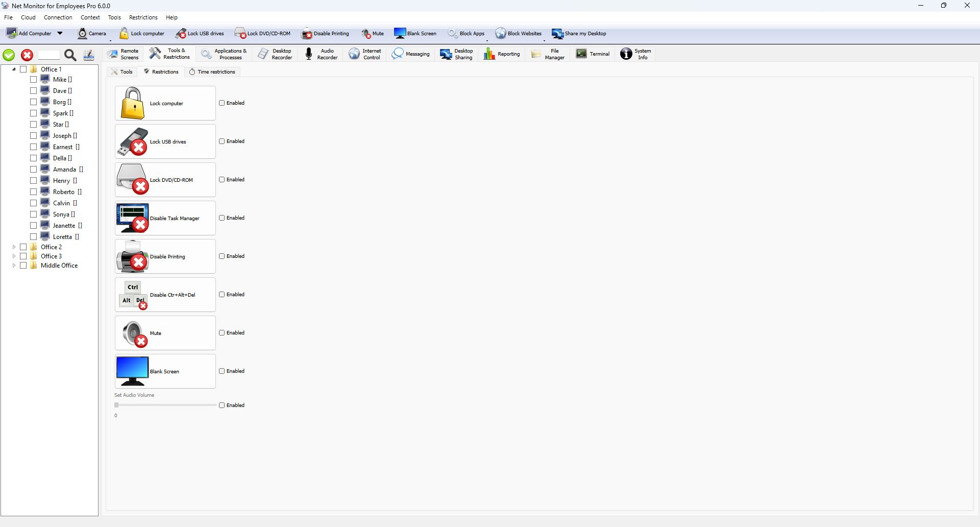Expand the Office 2 folder
Screen dimensions: 980x527
click(14, 247)
